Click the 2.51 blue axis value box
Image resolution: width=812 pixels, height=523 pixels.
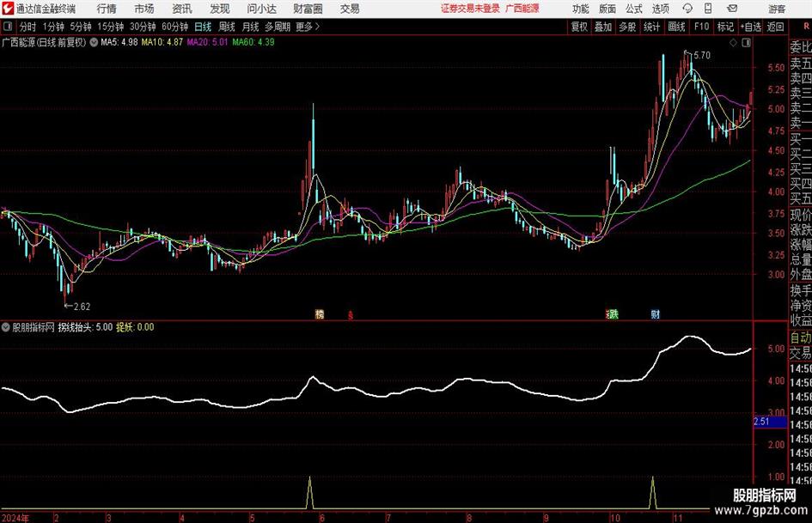770,422
